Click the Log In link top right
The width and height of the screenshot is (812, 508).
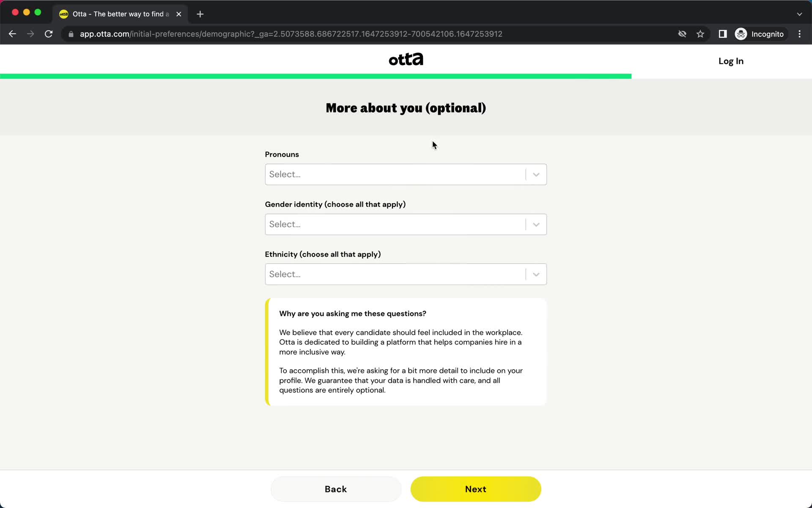pyautogui.click(x=731, y=61)
